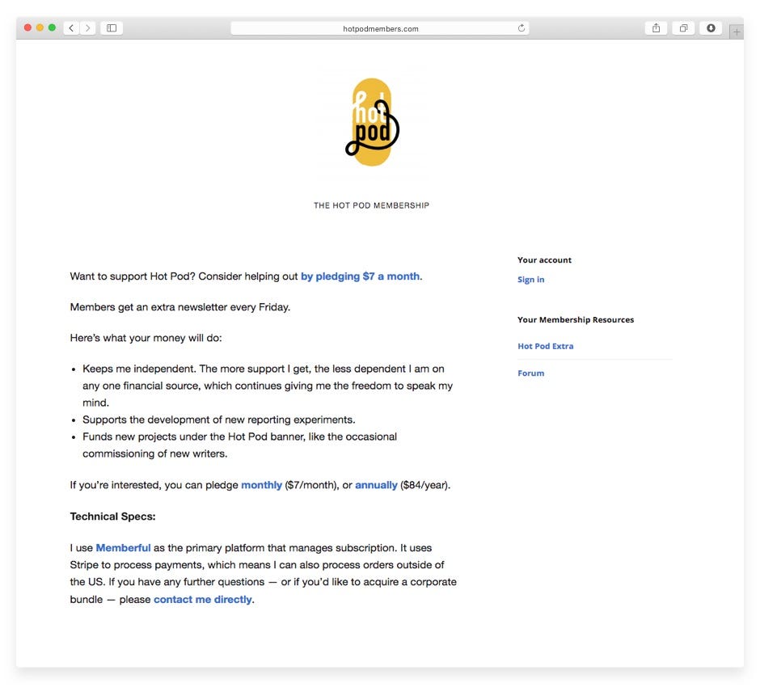Open the Hot Pod Extra resource link

coord(545,346)
